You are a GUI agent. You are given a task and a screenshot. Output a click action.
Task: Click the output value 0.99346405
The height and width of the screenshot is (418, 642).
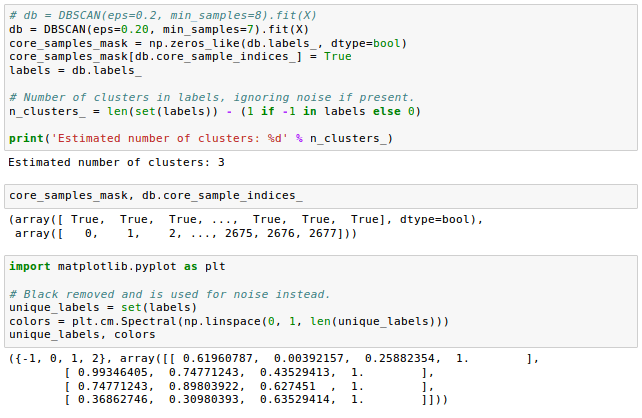(113, 373)
